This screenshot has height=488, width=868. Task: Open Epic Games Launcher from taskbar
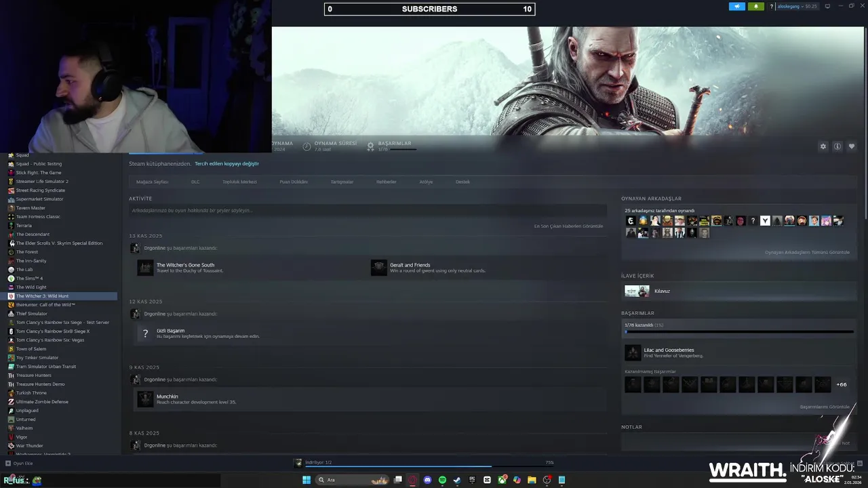pyautogui.click(x=472, y=480)
